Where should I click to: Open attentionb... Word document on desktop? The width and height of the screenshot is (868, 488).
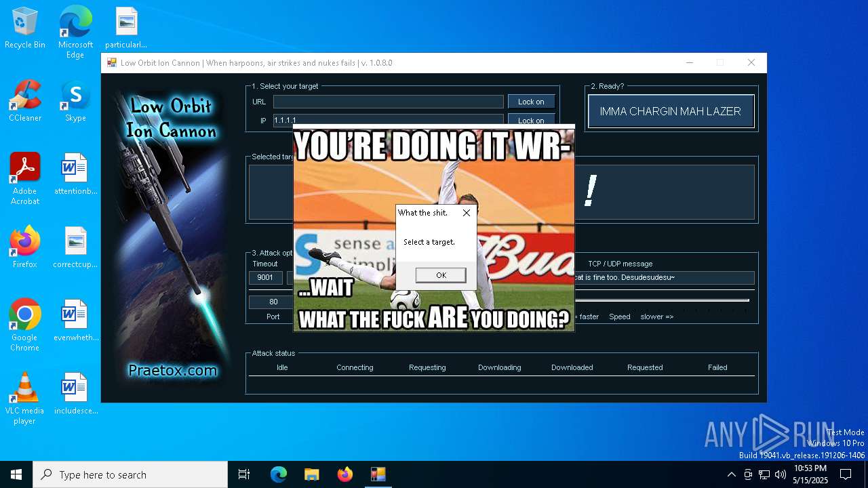75,175
